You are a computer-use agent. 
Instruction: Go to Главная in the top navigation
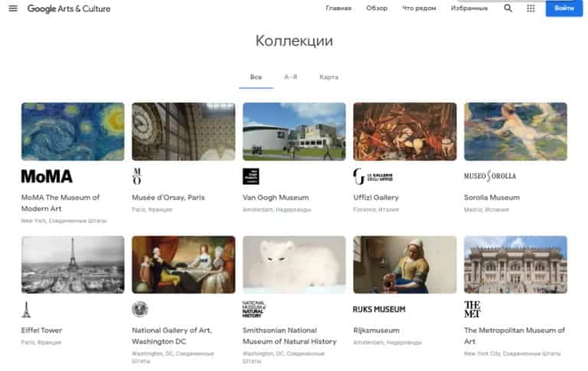pos(338,8)
